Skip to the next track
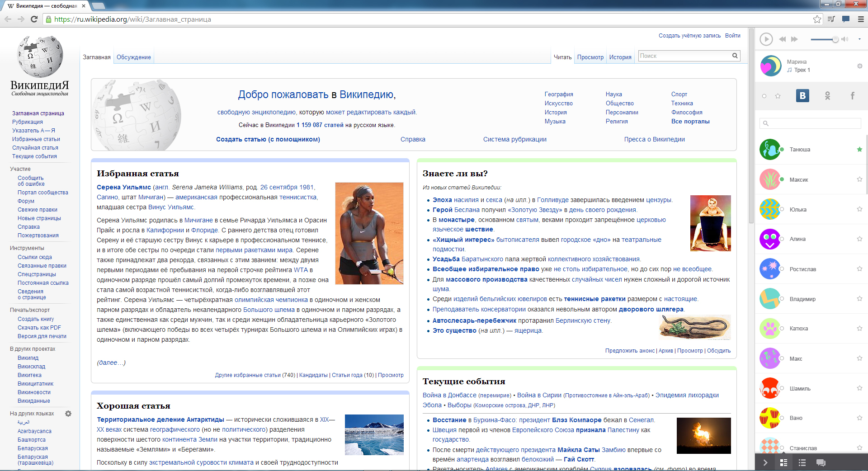This screenshot has width=868, height=471. (794, 39)
